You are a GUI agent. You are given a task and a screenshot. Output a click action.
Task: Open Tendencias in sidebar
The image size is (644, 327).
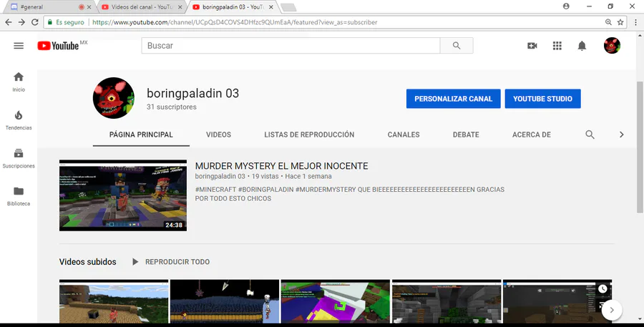pyautogui.click(x=19, y=120)
